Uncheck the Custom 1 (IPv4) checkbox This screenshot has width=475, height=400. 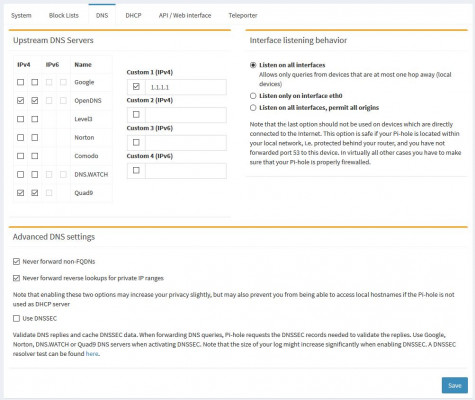tap(136, 87)
